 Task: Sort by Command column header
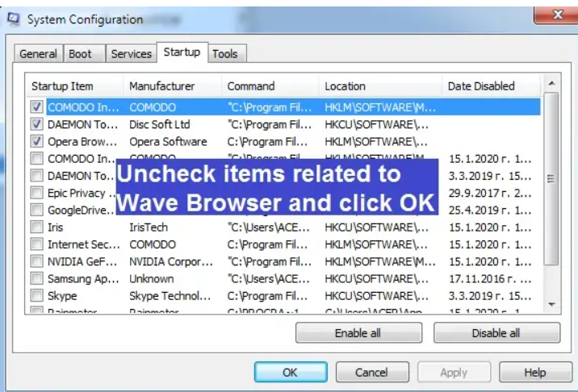pos(270,86)
